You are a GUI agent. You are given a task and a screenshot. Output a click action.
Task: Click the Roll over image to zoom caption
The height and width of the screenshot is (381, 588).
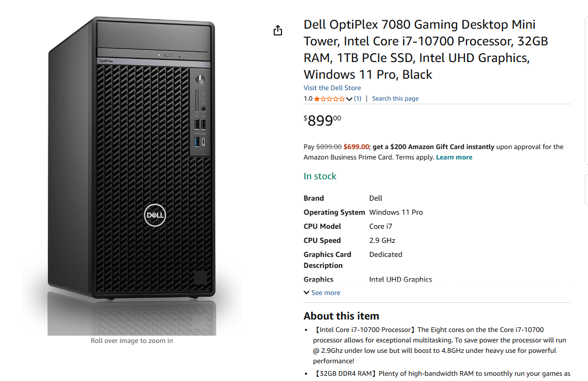[132, 341]
